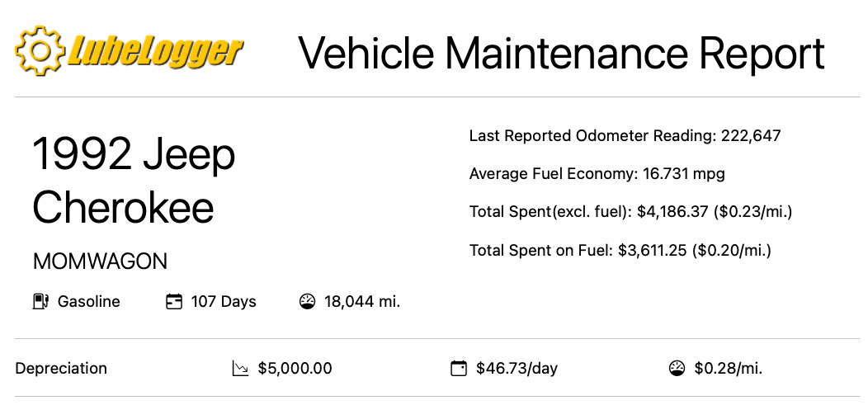Click the speedometer icon beside 18,044 mi.
868x405 pixels.
tap(308, 302)
